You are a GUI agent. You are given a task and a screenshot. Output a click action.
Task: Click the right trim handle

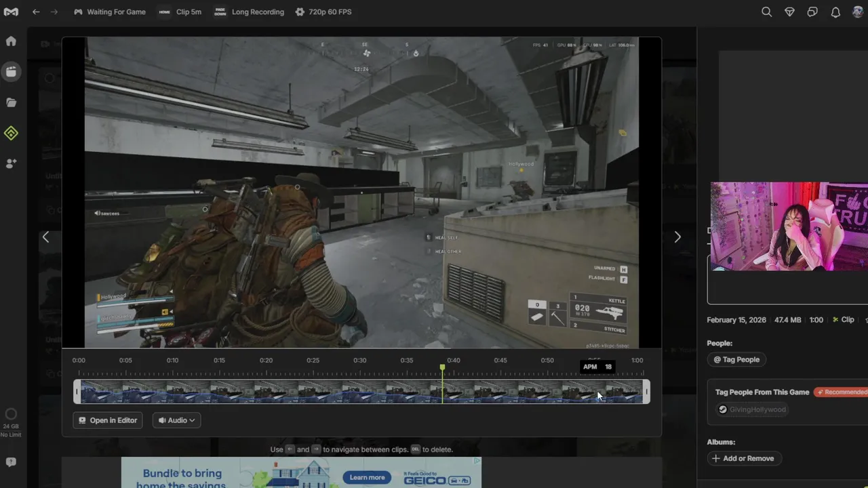[x=646, y=392]
